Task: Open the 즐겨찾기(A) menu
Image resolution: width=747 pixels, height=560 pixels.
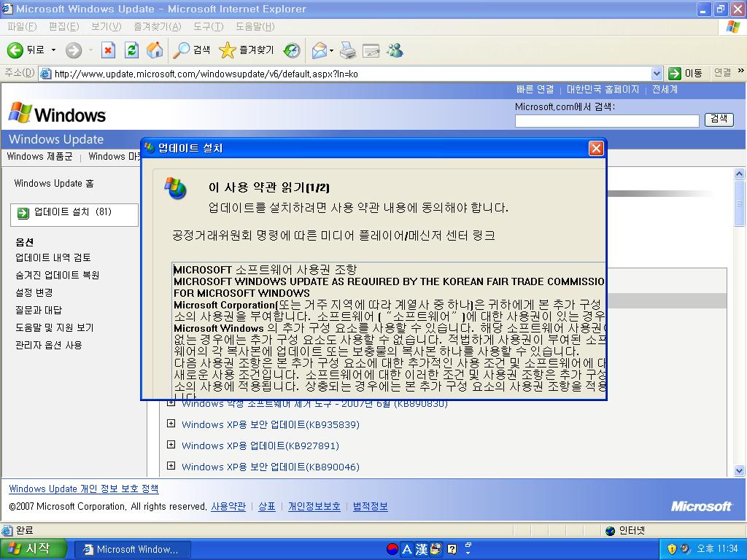Action: [x=158, y=27]
